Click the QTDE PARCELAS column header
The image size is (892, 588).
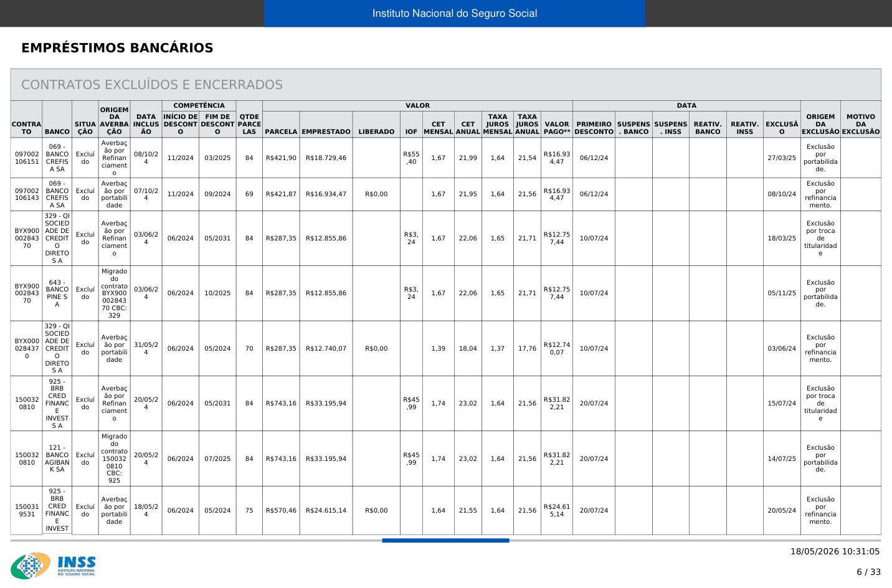[249, 124]
